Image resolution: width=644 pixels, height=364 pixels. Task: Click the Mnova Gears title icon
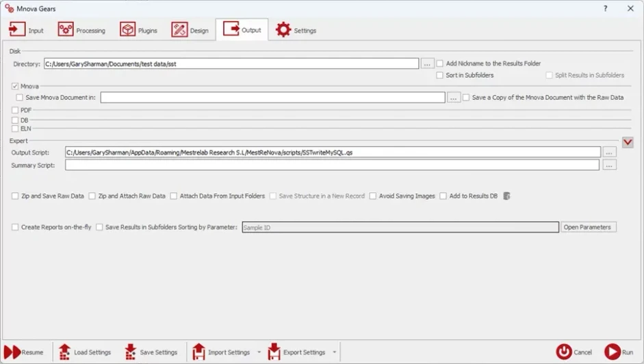[x=9, y=8]
